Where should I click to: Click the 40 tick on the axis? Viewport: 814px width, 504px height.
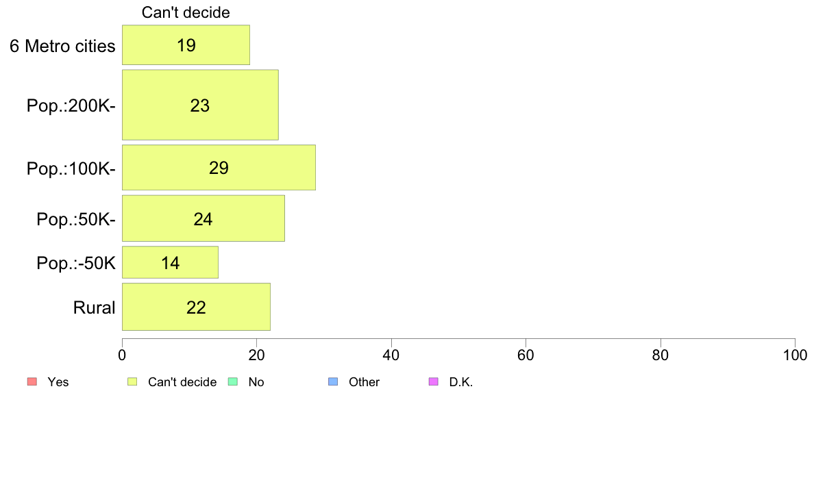(391, 355)
